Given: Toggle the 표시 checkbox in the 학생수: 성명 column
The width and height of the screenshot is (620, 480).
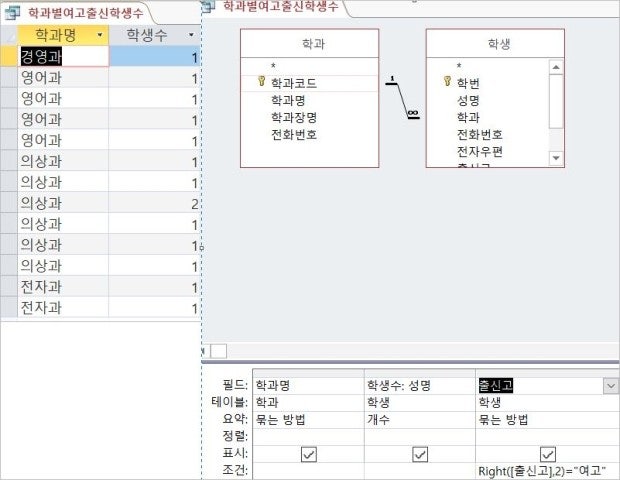Looking at the screenshot, I should (x=420, y=454).
